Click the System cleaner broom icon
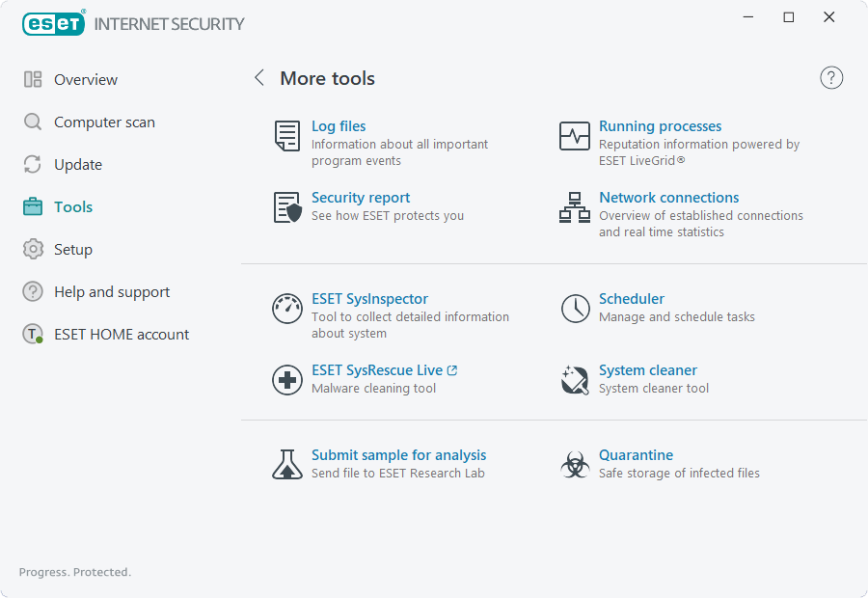The width and height of the screenshot is (868, 598). click(575, 380)
